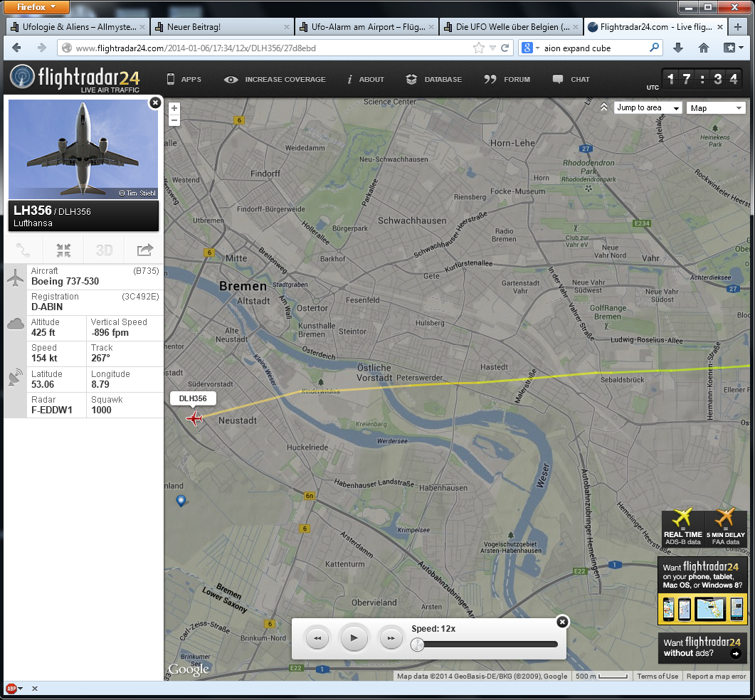Open the Map type dropdown
Image resolution: width=755 pixels, height=700 pixels.
tap(715, 108)
